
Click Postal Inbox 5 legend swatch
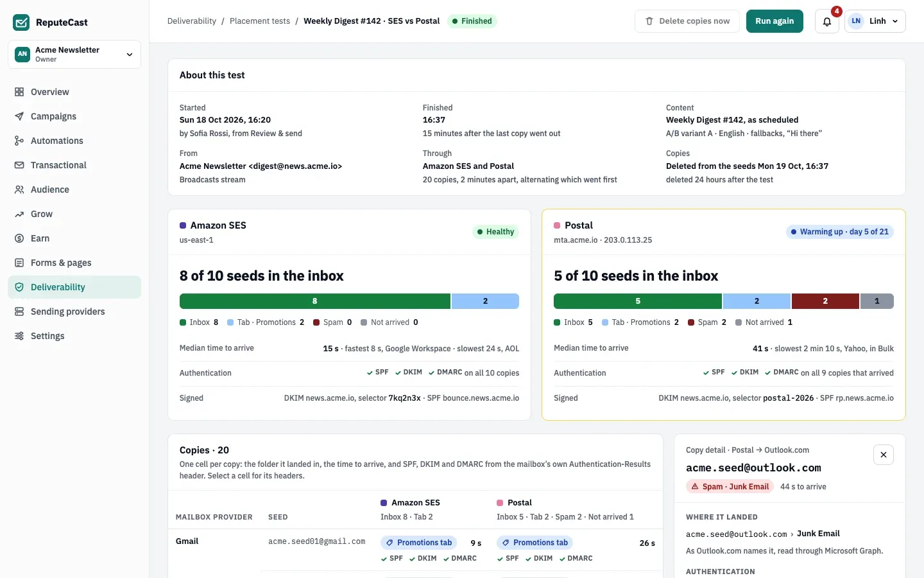(x=557, y=322)
